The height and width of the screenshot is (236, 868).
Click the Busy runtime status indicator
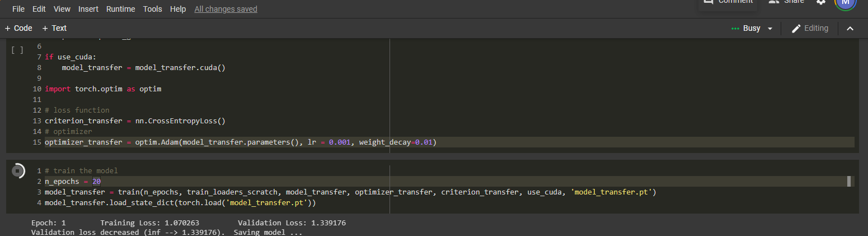tap(746, 29)
